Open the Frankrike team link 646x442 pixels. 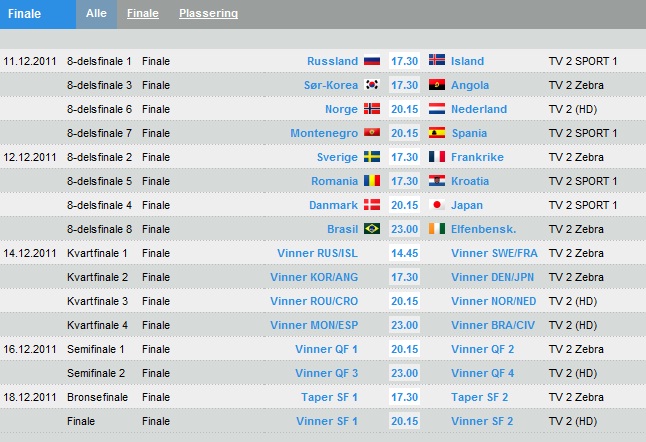(x=477, y=157)
